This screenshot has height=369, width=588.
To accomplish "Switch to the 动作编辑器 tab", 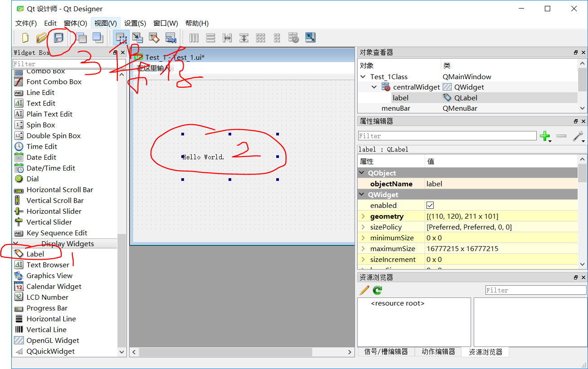I will click(439, 352).
